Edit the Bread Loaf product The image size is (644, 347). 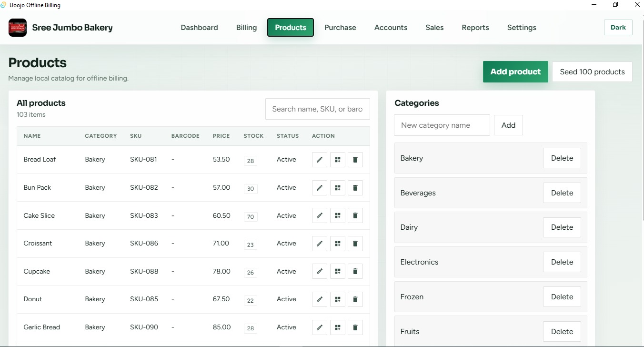320,160
